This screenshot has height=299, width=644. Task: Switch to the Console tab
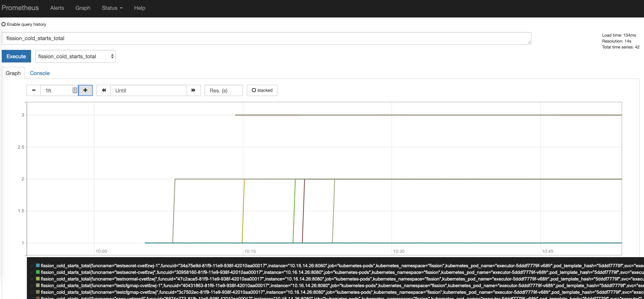(40, 73)
